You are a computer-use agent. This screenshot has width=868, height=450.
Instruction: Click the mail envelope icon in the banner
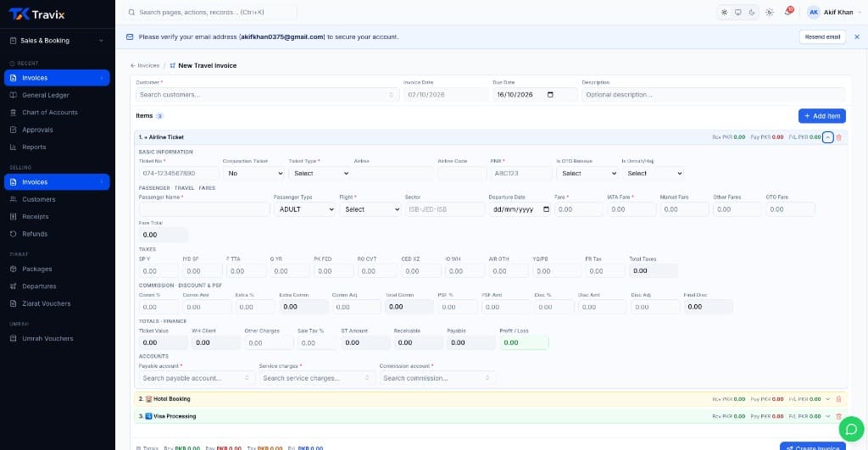(130, 37)
